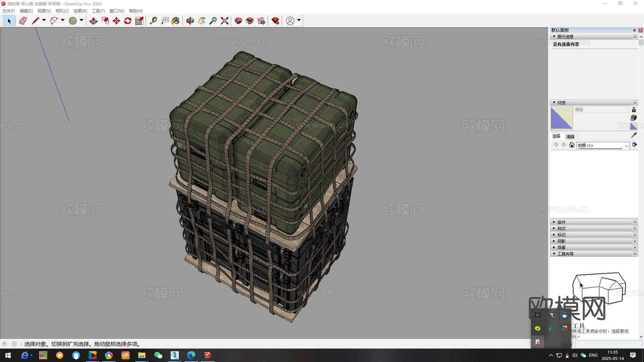
Task: Open 3D Warehouse
Action: [238, 21]
